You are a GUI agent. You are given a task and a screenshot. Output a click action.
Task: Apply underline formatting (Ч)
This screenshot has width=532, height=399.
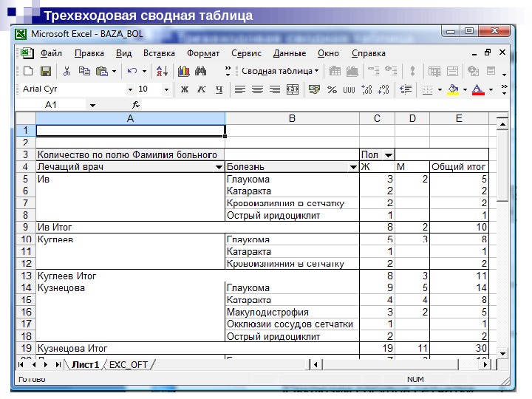pyautogui.click(x=219, y=89)
